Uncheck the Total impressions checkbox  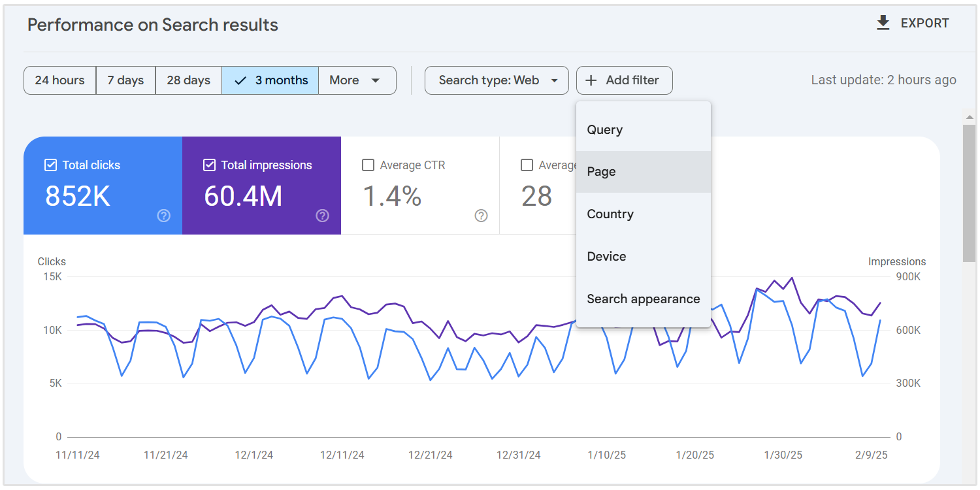click(209, 165)
